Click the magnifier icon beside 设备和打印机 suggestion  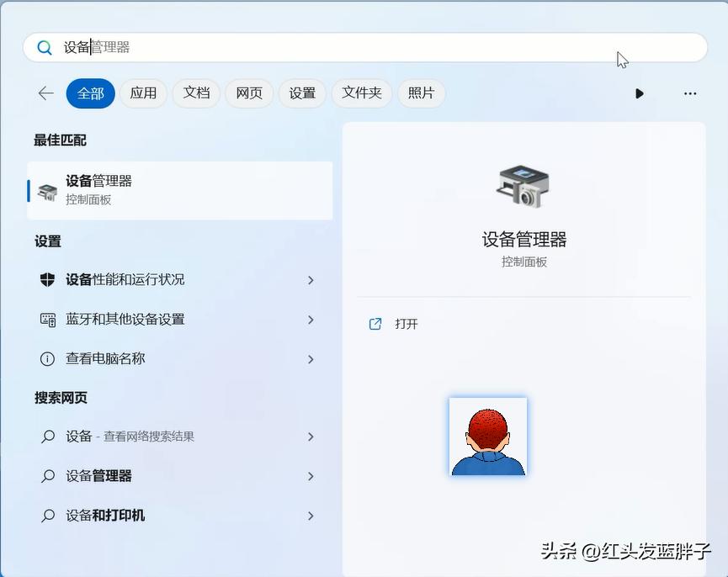pyautogui.click(x=49, y=515)
